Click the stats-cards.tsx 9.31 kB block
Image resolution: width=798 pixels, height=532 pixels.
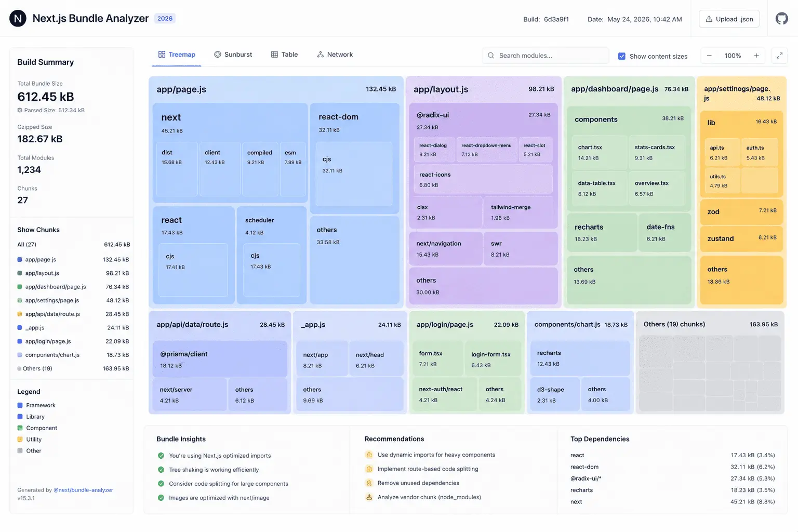pos(657,153)
